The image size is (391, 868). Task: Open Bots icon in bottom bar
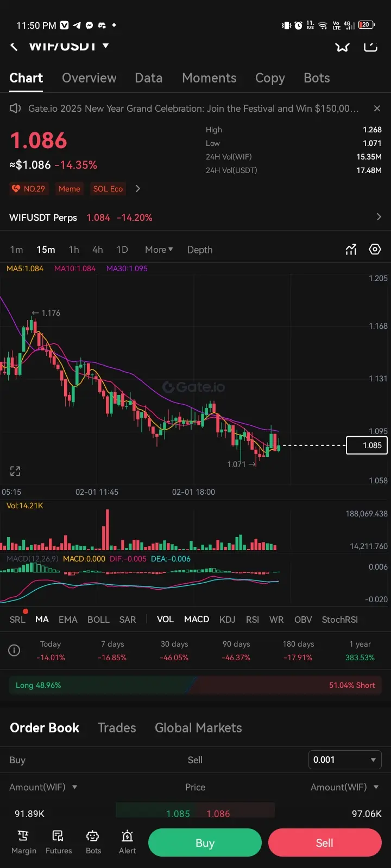click(93, 842)
